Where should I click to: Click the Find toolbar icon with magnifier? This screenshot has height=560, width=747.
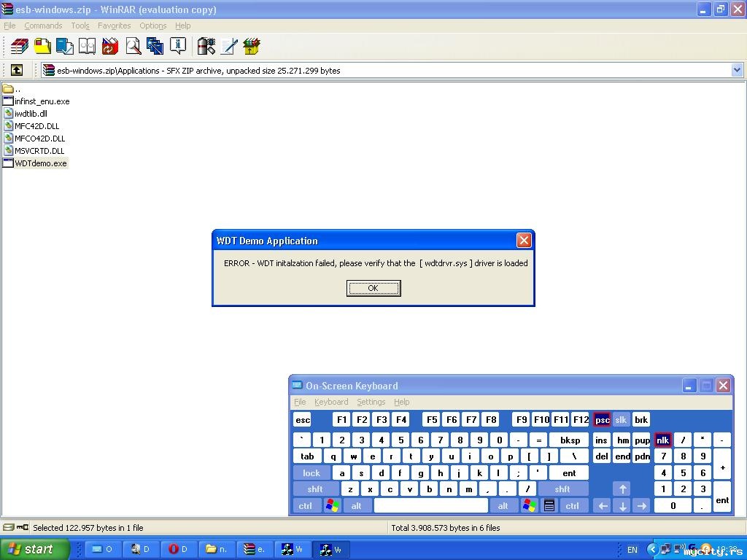(x=133, y=46)
